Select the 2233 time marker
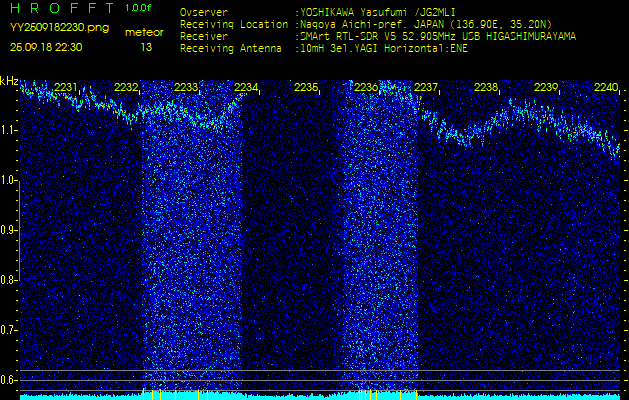Image resolution: width=629 pixels, height=400 pixels. pyautogui.click(x=186, y=88)
